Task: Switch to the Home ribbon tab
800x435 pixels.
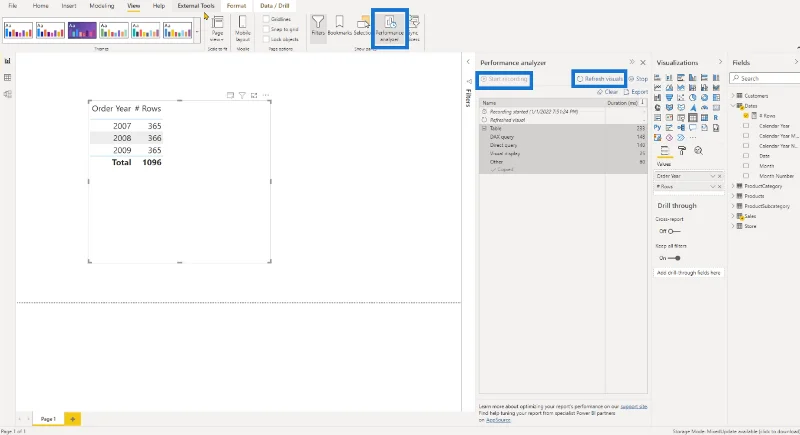Action: [x=40, y=6]
